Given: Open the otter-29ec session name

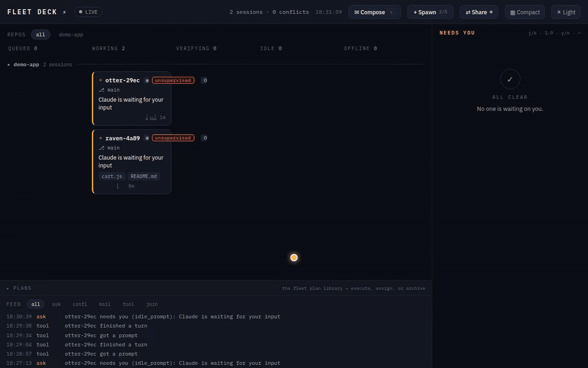Looking at the screenshot, I should click(x=122, y=80).
